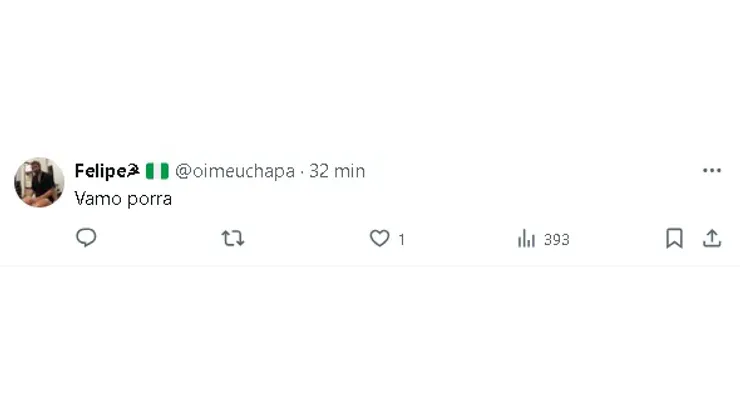The width and height of the screenshot is (740, 416).
Task: Open the three-dot more options menu
Action: (712, 171)
